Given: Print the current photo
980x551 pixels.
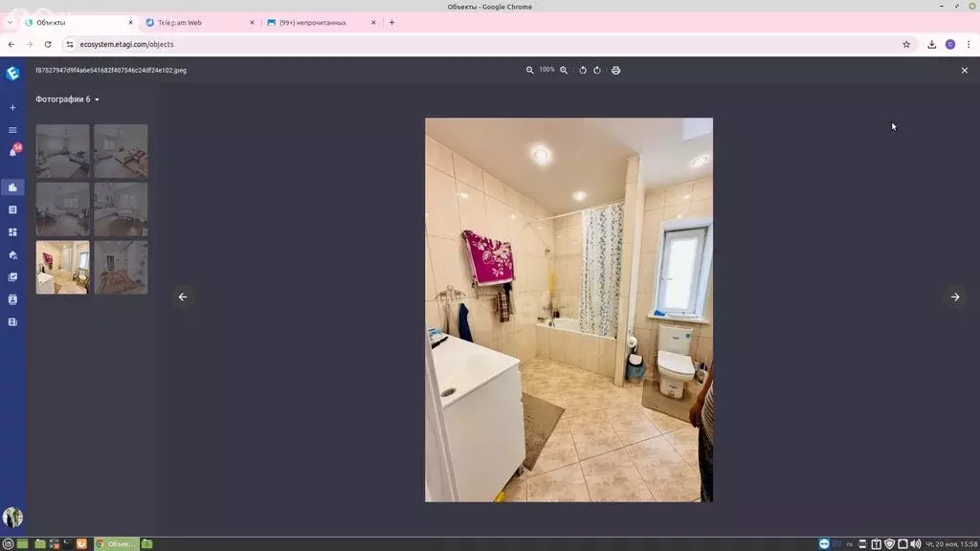Looking at the screenshot, I should (x=615, y=70).
